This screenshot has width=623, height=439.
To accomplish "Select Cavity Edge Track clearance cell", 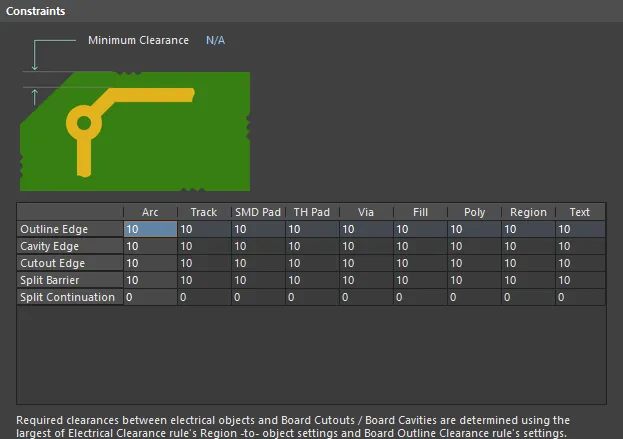I will (x=204, y=246).
